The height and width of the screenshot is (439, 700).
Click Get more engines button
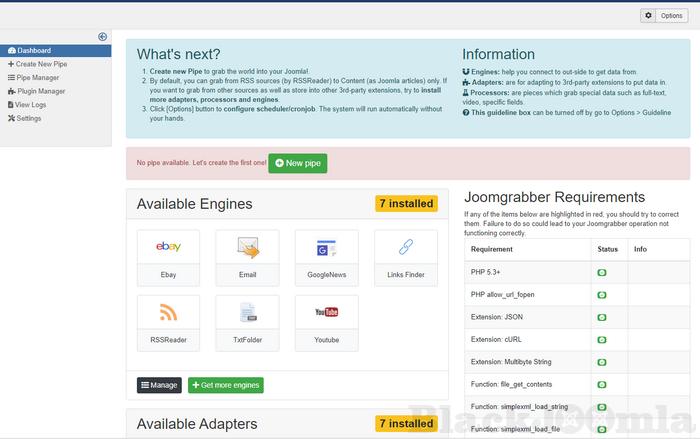click(225, 384)
